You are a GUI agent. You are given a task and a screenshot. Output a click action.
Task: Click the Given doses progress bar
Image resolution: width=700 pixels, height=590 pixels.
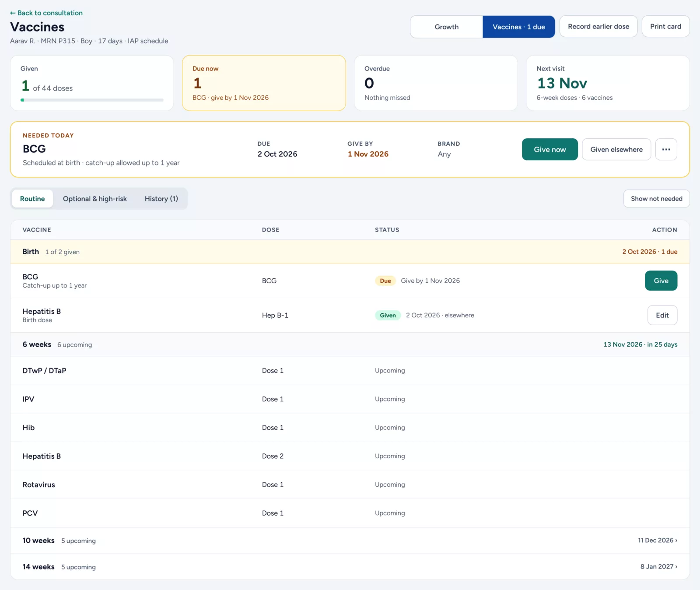pyautogui.click(x=92, y=100)
